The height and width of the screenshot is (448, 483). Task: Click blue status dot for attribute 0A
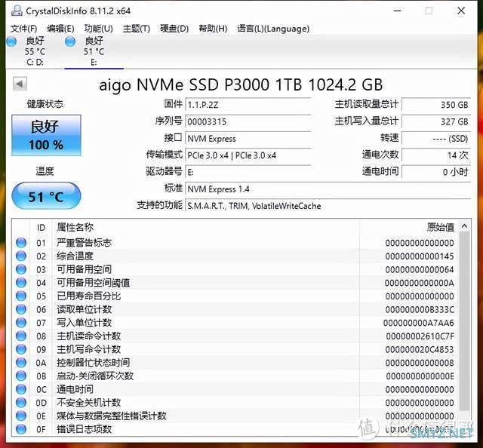(21, 363)
